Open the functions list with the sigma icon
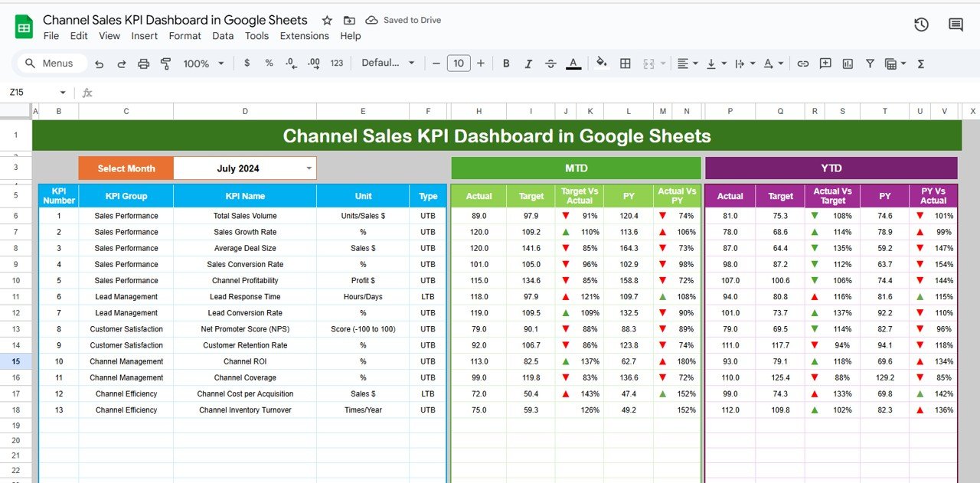Image resolution: width=980 pixels, height=483 pixels. (x=920, y=63)
